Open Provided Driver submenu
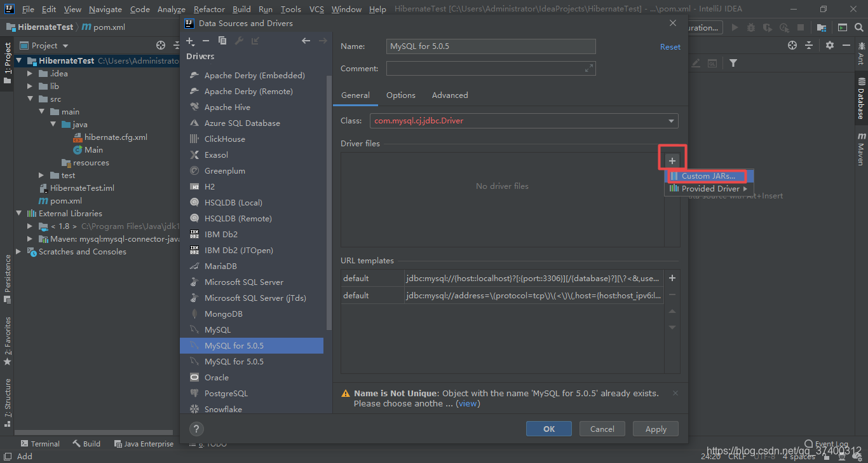The width and height of the screenshot is (868, 463). 709,189
